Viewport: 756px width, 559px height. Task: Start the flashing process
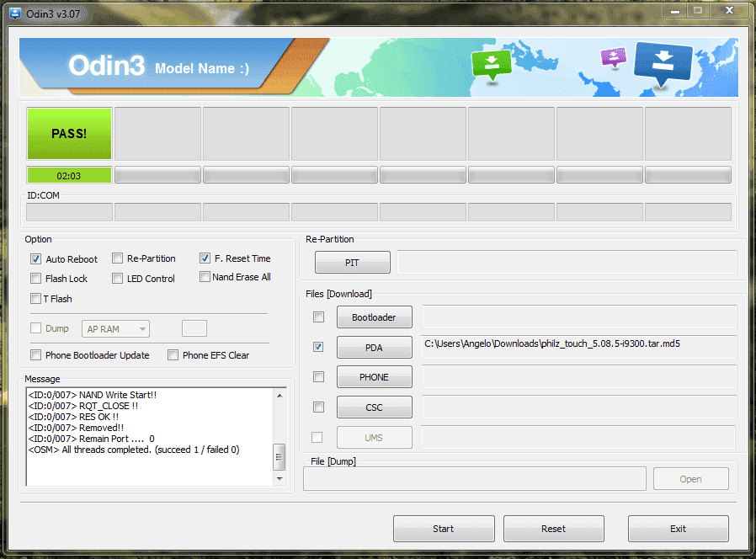pos(444,529)
